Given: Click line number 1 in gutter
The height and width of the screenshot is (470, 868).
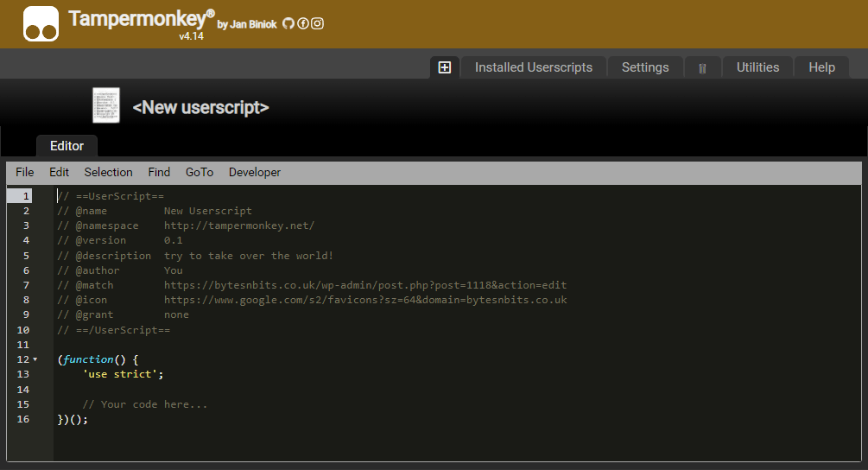Looking at the screenshot, I should 25,196.
